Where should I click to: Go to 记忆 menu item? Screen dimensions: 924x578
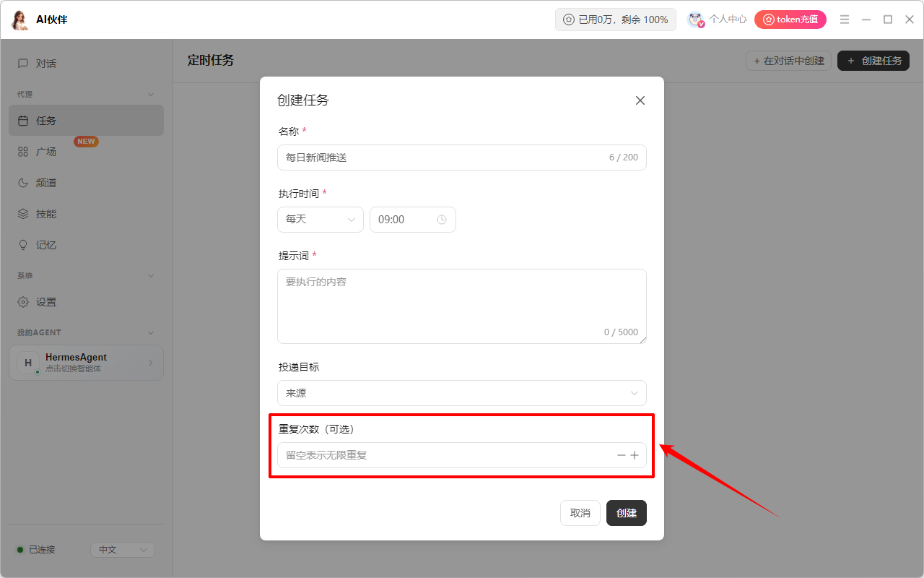click(x=87, y=245)
